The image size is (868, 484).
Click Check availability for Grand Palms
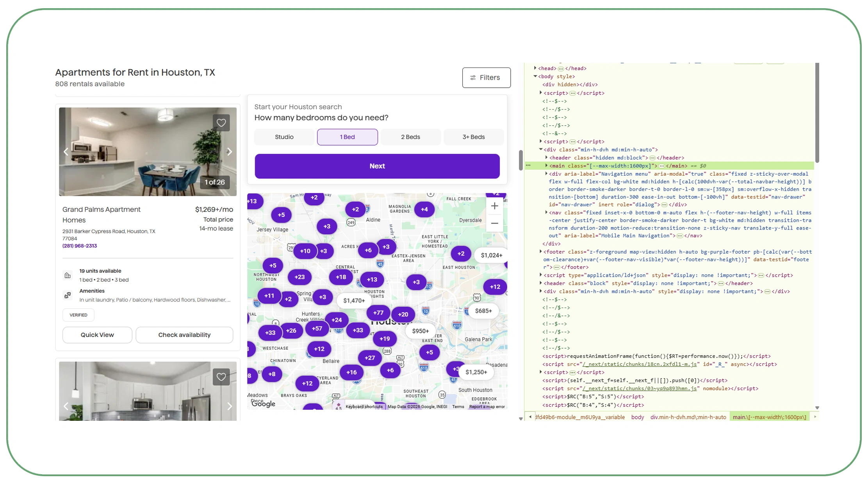click(184, 335)
